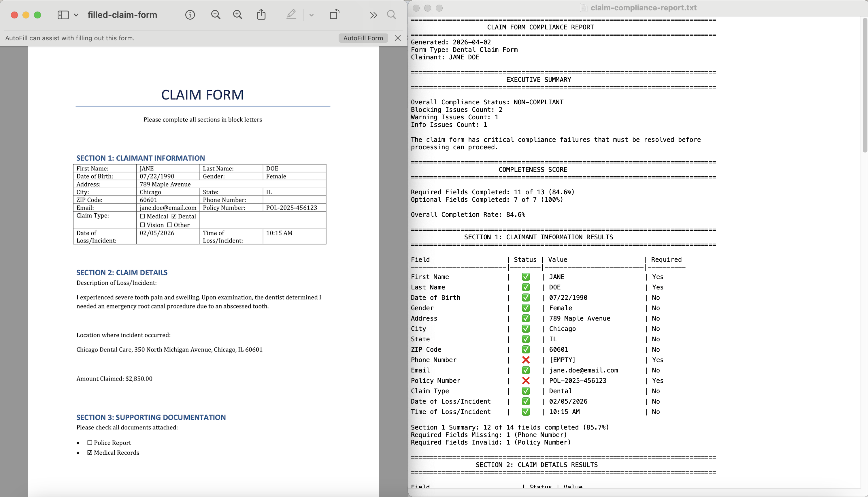Image resolution: width=868 pixels, height=497 pixels.
Task: Check the Police Report checkbox
Action: tap(90, 443)
